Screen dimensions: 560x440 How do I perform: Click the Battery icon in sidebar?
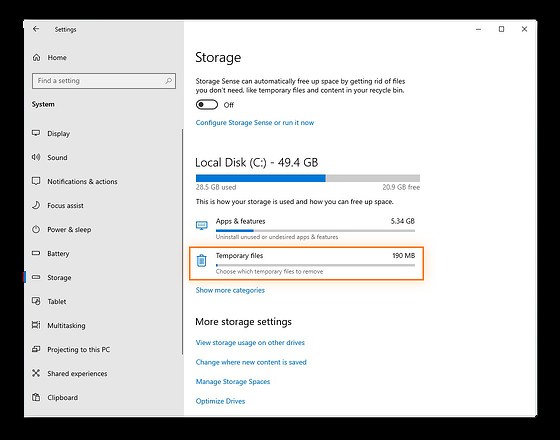click(x=36, y=253)
